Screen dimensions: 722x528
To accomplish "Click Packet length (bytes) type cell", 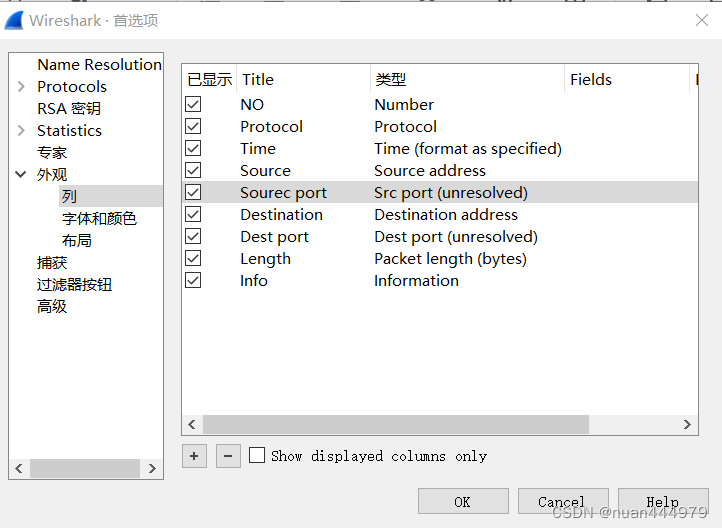I will click(x=450, y=259).
